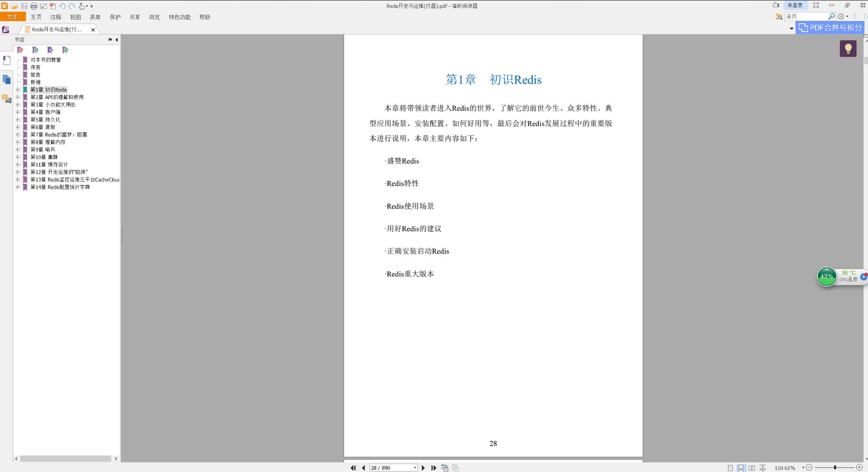Open the layers panel icon in left sidebar
The width and height of the screenshot is (868, 472).
pyautogui.click(x=7, y=80)
